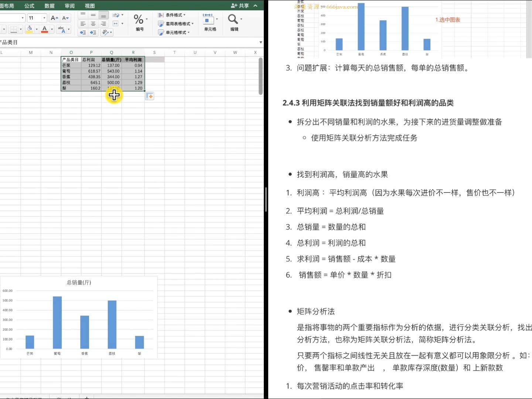Viewport: 532px width, 399px height.
Task: Add a new sheet with the plus button
Action: pyautogui.click(x=86, y=398)
